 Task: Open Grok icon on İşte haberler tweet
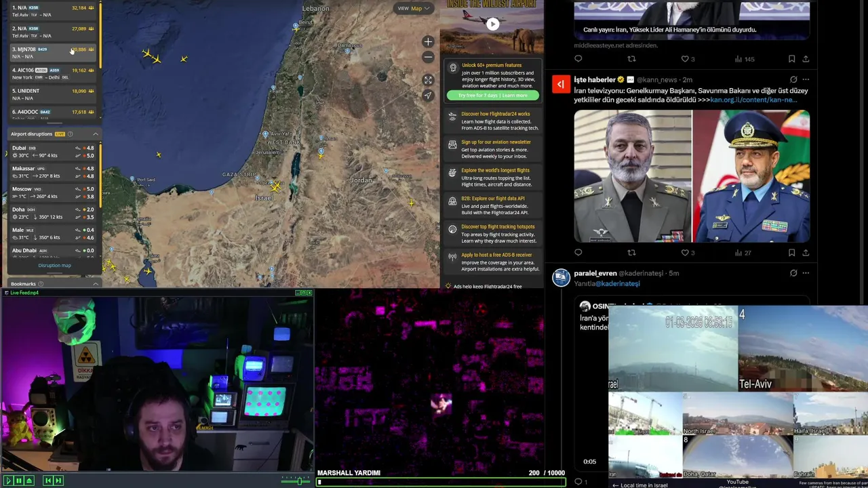pos(793,79)
